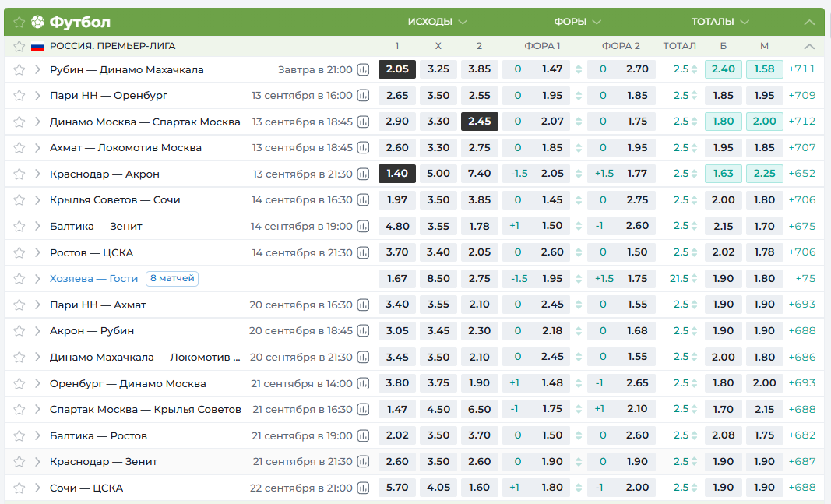Change handicap value for Краснодар — Акрон
Screen dimensions: 831x504
[x=579, y=174]
